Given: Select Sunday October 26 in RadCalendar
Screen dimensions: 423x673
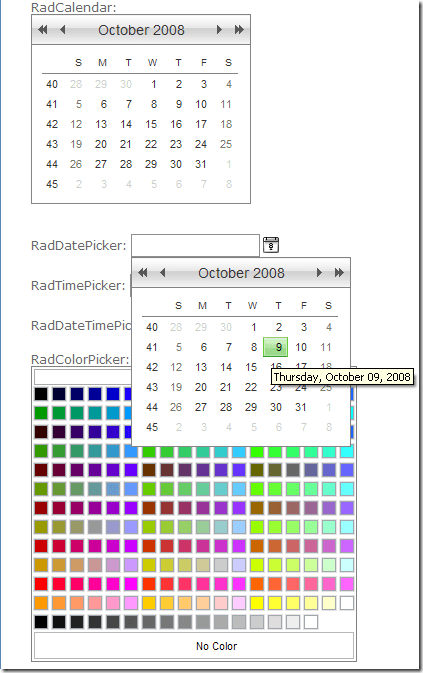Looking at the screenshot, I should click(76, 164).
